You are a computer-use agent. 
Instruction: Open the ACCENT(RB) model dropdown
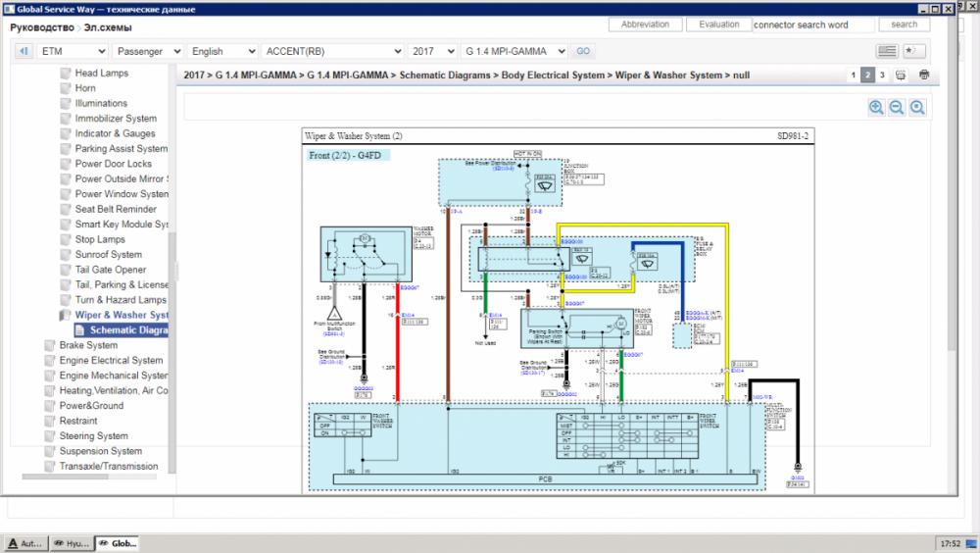[x=332, y=51]
